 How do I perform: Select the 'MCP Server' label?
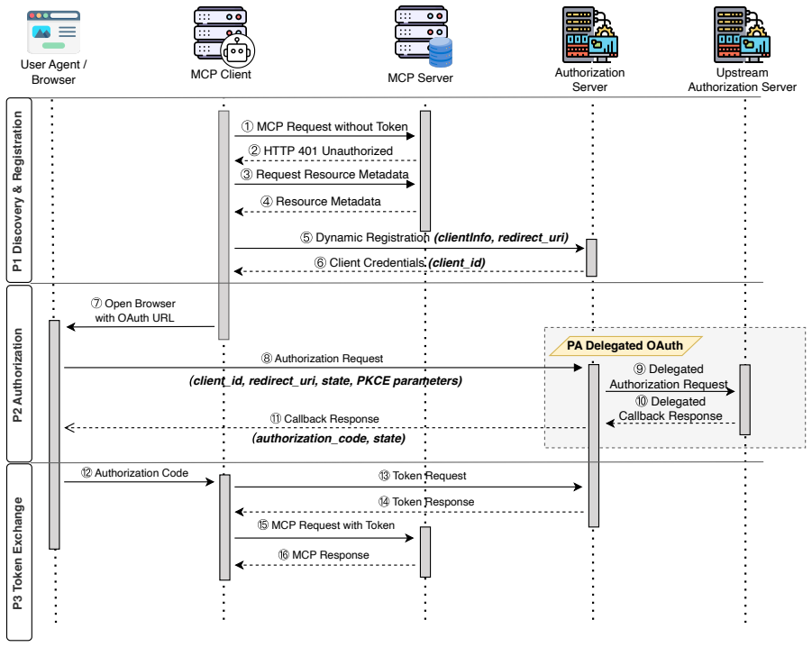click(420, 78)
